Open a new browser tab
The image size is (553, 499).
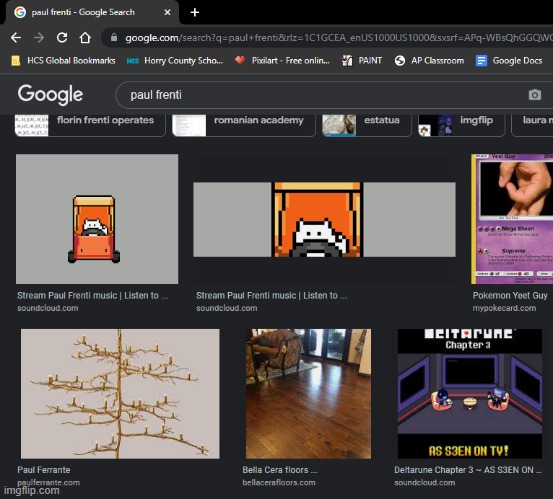(x=195, y=13)
